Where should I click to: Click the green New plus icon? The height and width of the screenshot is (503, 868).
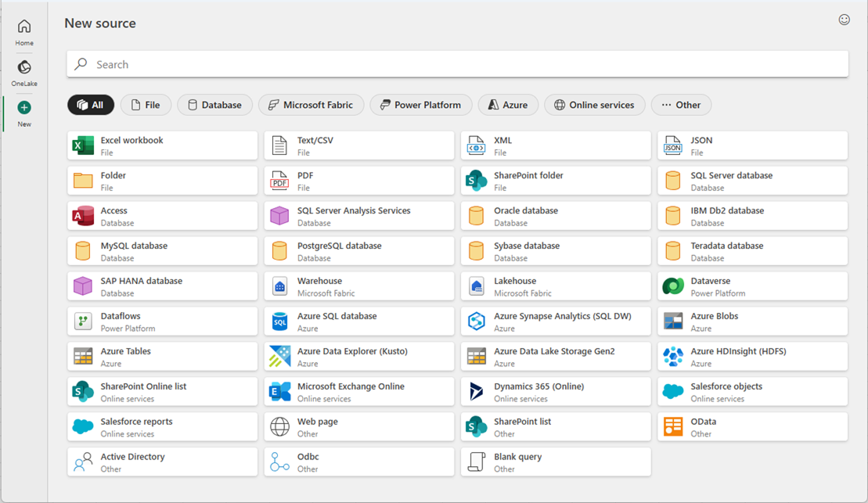tap(24, 108)
